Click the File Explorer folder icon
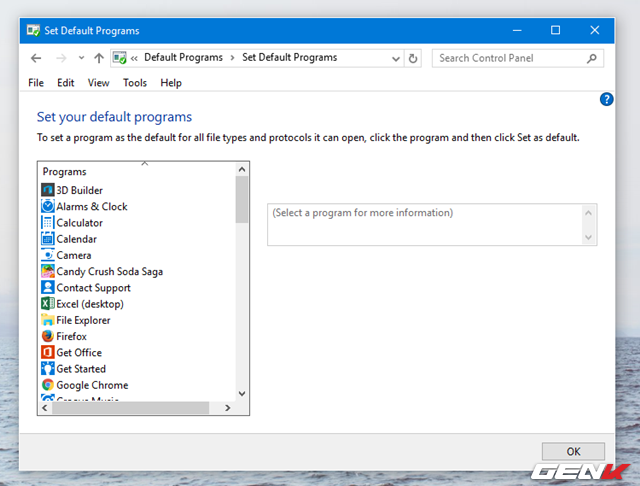This screenshot has height=486, width=640. (47, 320)
